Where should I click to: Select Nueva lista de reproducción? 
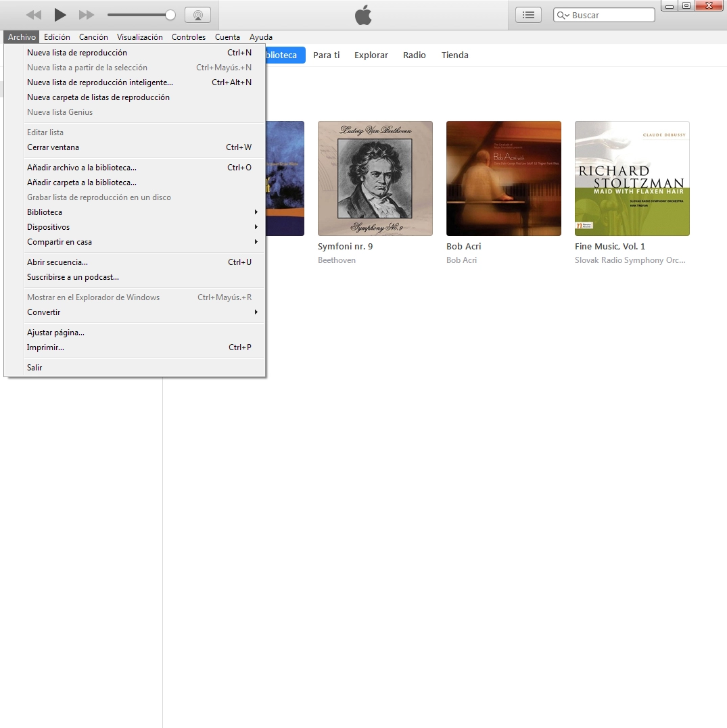(x=77, y=53)
